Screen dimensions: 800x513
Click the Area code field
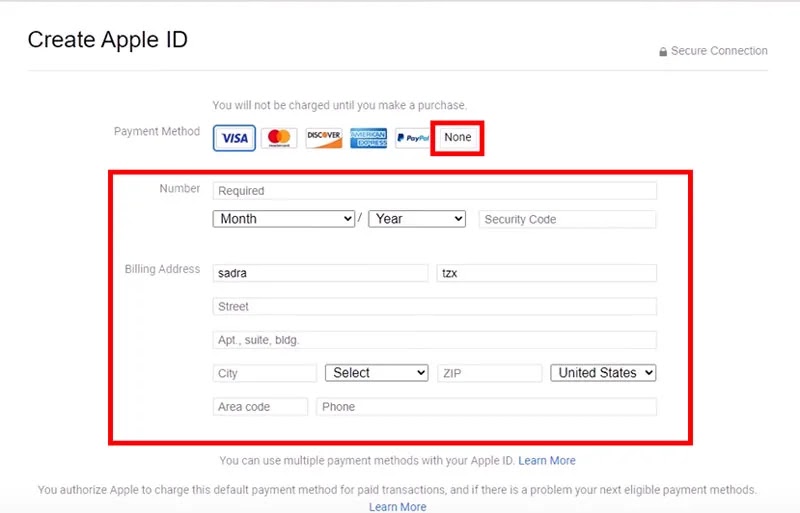pos(260,407)
